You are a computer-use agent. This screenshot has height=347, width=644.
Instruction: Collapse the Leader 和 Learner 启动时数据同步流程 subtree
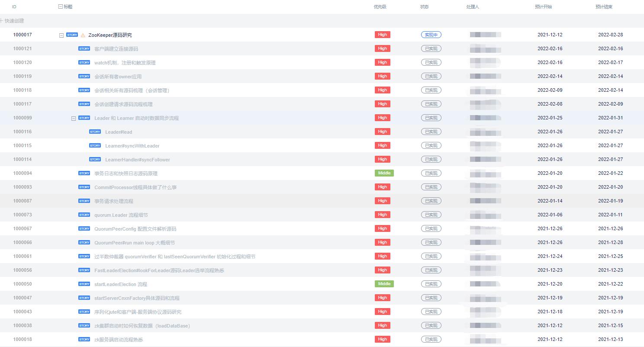pyautogui.click(x=74, y=119)
